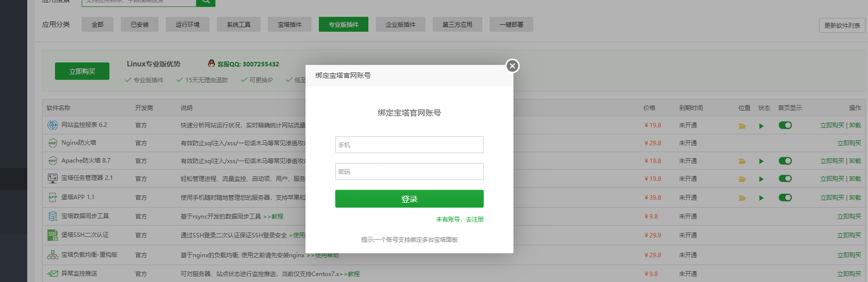Click play status icon for Apache防火墙 8.7
Image resolution: width=868 pixels, height=282 pixels.
[x=762, y=161]
